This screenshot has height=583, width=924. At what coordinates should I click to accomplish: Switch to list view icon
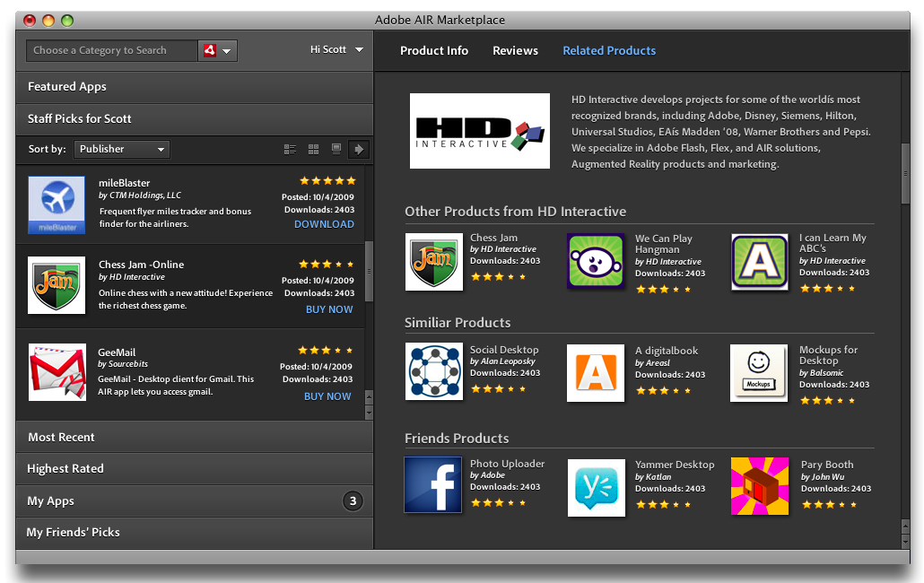pyautogui.click(x=290, y=150)
